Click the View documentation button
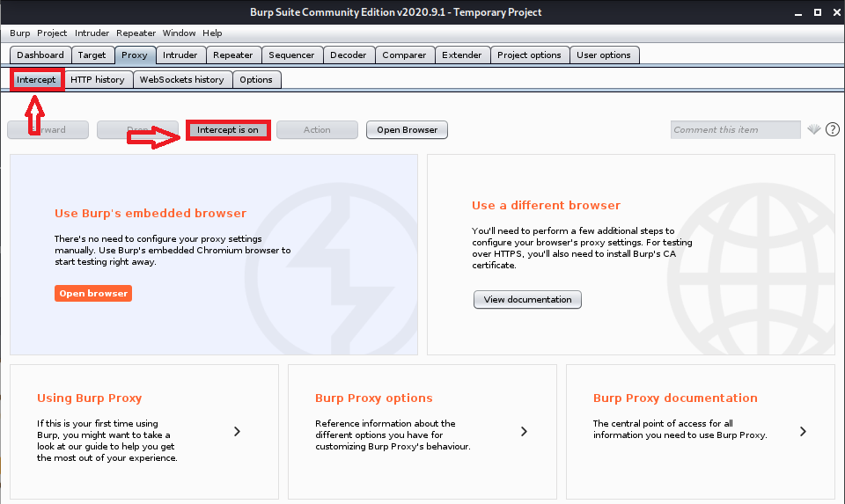845x504 pixels. click(527, 299)
